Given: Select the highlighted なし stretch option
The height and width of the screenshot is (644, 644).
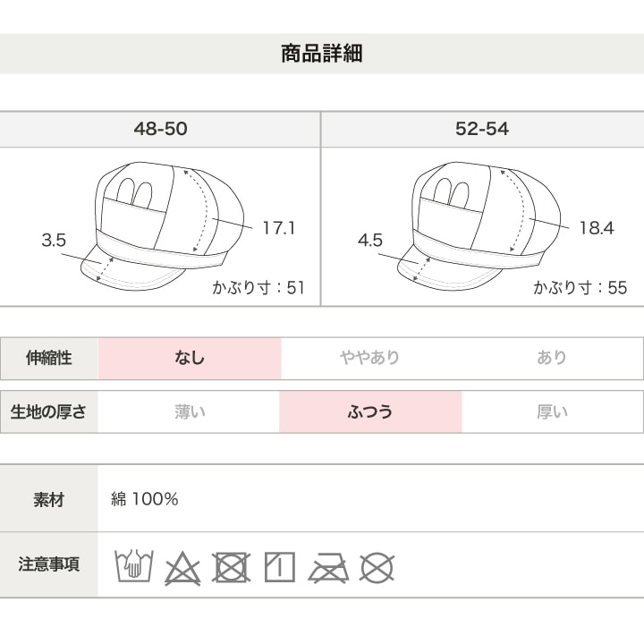Looking at the screenshot, I should tap(190, 358).
